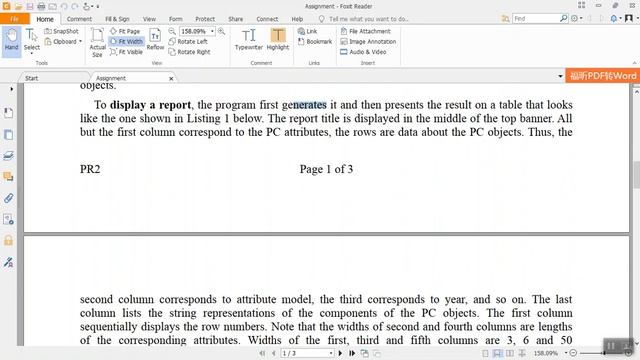This screenshot has height=360, width=640.
Task: Open the Digital Signatures side panel
Action: [8, 262]
